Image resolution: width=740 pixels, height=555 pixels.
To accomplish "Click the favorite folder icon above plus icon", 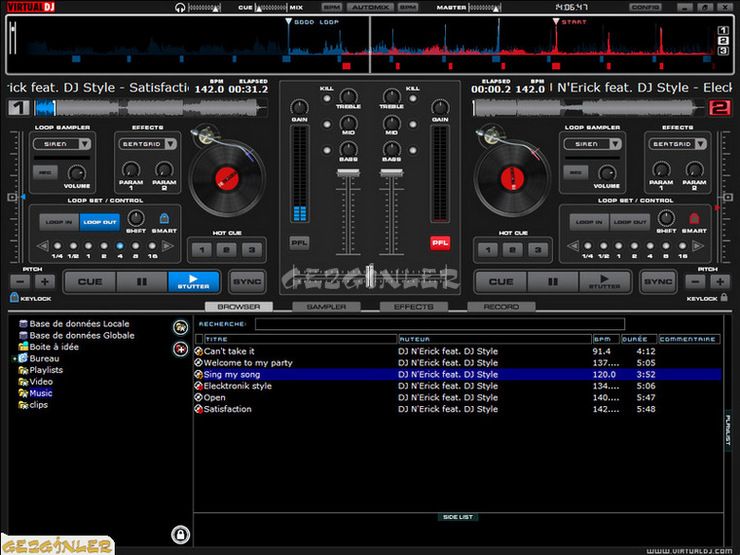I will [180, 327].
